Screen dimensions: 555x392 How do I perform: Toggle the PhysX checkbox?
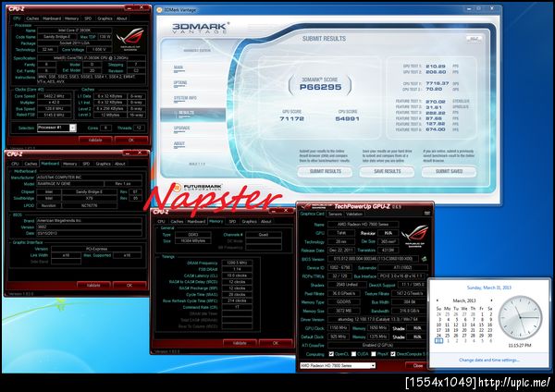pos(373,354)
